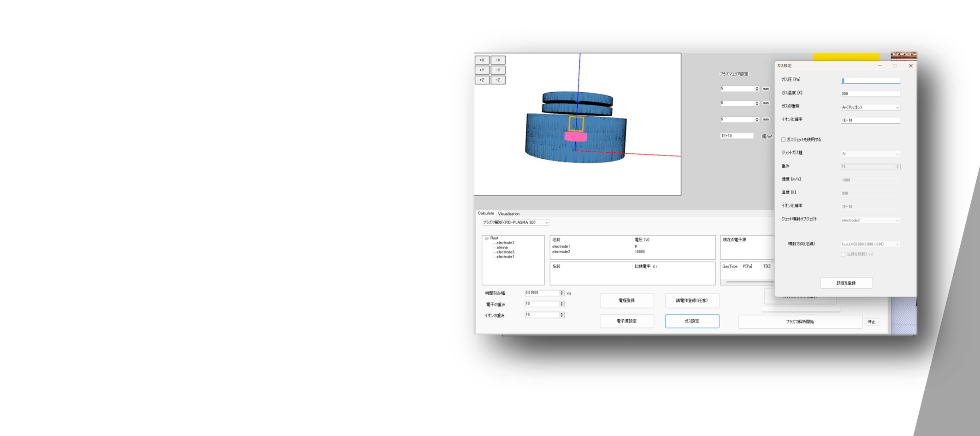Set 3D view to +Z direction

tap(482, 80)
